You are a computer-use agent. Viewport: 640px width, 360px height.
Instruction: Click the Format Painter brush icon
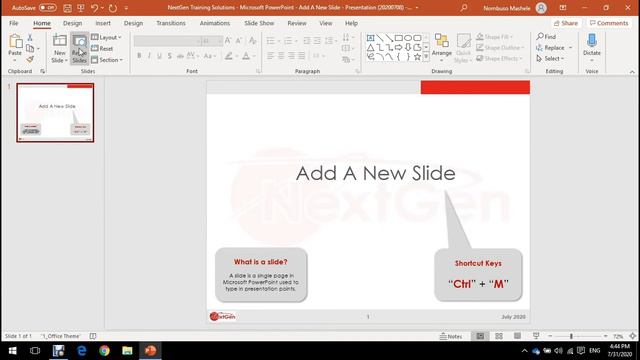click(x=30, y=60)
